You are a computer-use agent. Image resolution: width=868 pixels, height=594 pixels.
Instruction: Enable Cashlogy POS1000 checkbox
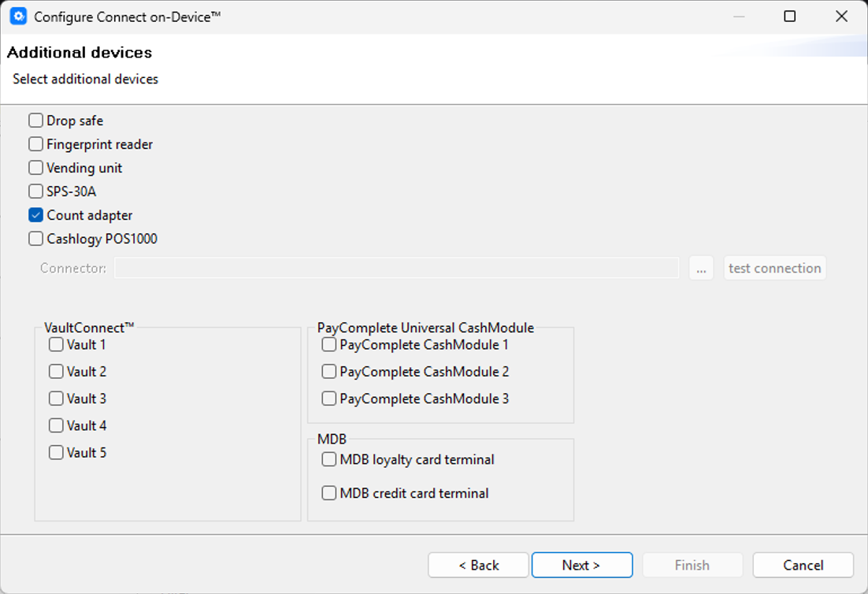pyautogui.click(x=36, y=239)
